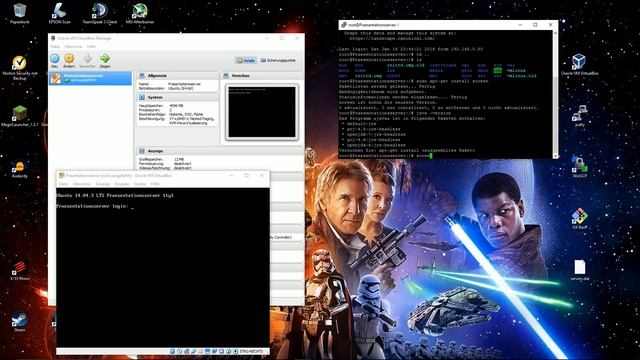Select the Details view button
640x360 pixels.
246,60
